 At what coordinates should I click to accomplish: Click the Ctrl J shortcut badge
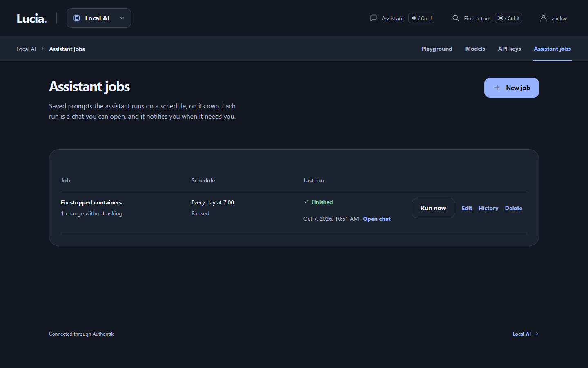pyautogui.click(x=421, y=18)
